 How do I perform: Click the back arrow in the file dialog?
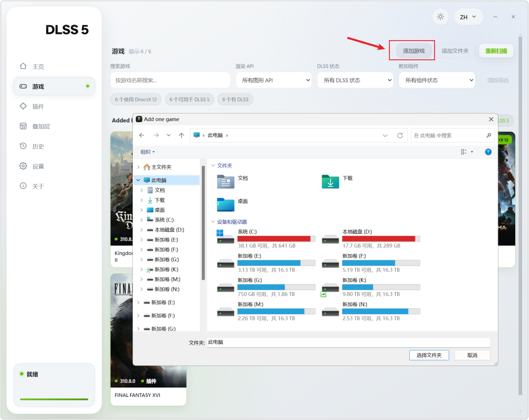142,135
